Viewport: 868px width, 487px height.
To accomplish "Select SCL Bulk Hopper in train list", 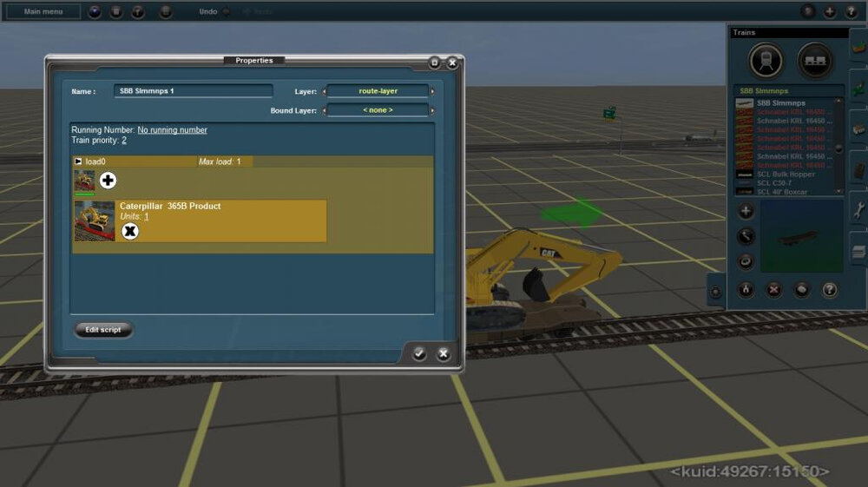I will coord(786,174).
